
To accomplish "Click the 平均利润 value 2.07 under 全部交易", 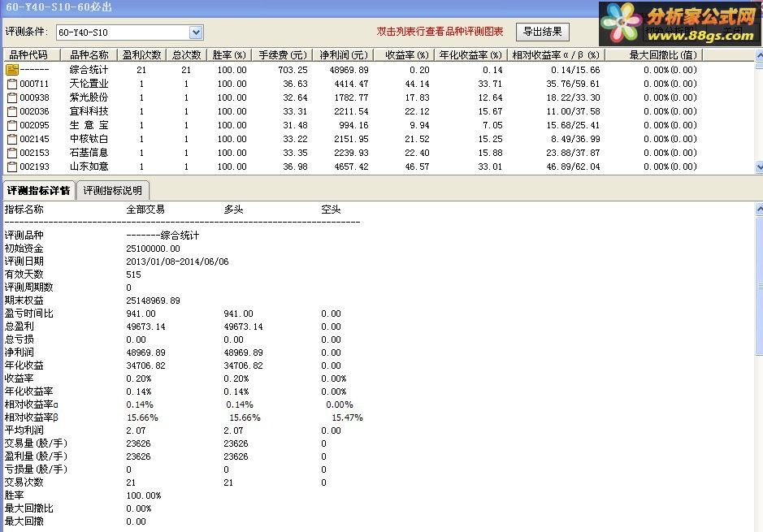I will [x=136, y=430].
